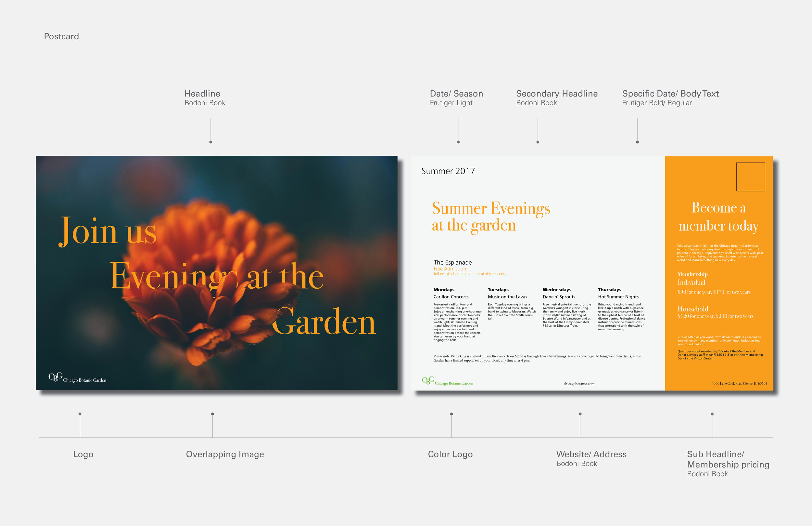Click the 'Individual' membership text

pos(691,283)
